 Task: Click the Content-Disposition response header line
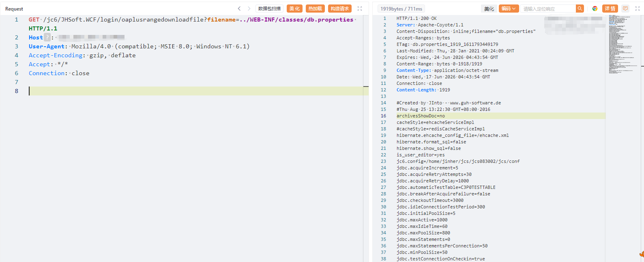pyautogui.click(x=466, y=31)
